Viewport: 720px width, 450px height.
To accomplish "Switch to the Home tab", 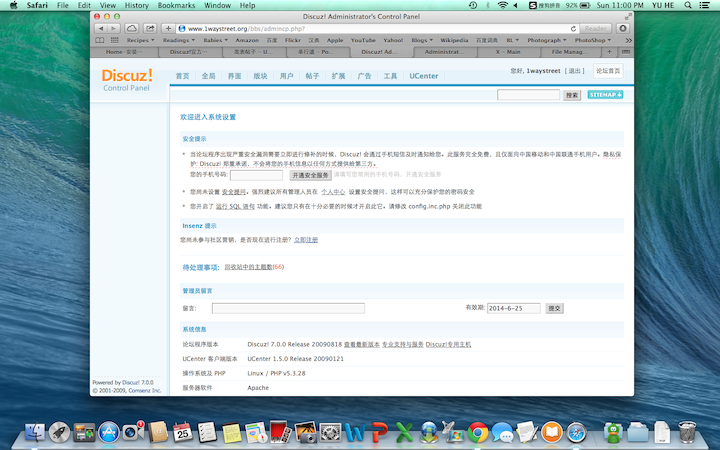I will (x=124, y=52).
